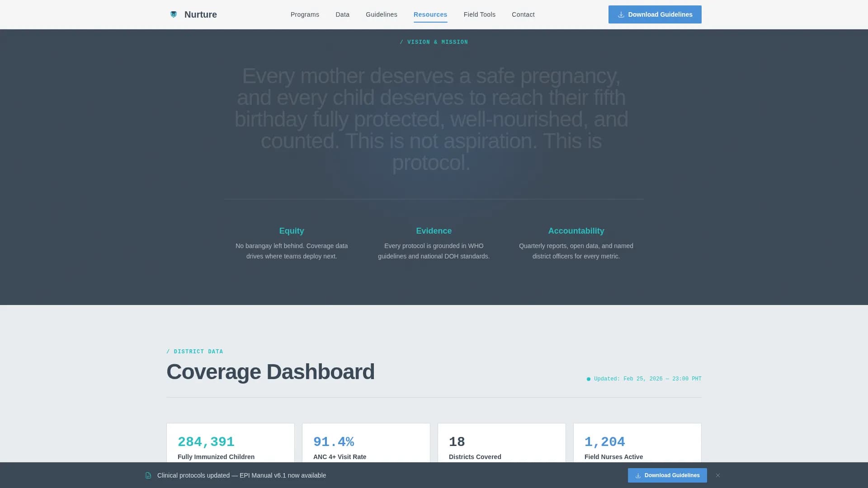The image size is (868, 488).
Task: Click the mission statement paragraph
Action: (431, 119)
